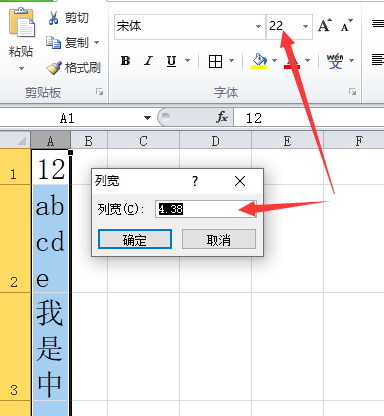Open the Paste options arrow
Image resolution: width=384 pixels, height=416 pixels.
[x=21, y=69]
